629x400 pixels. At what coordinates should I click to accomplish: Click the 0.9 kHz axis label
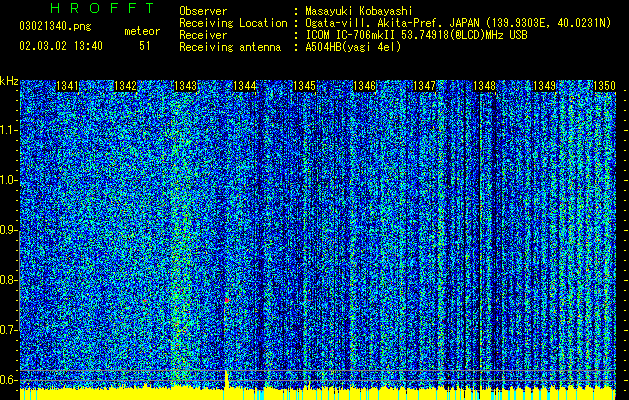pyautogui.click(x=9, y=230)
